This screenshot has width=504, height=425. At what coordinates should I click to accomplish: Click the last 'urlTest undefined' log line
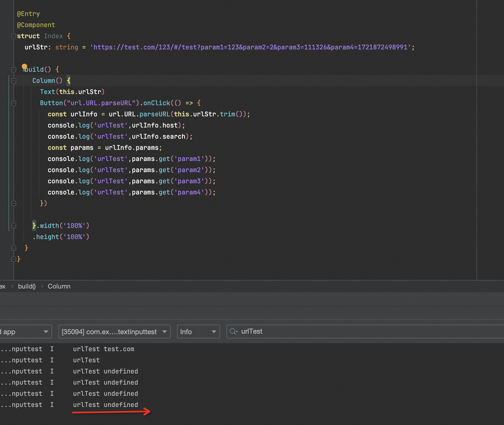(x=106, y=405)
